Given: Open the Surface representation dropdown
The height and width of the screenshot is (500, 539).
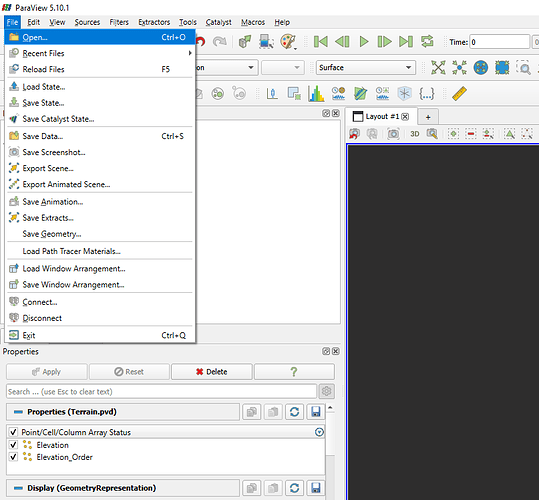Looking at the screenshot, I should [366, 67].
